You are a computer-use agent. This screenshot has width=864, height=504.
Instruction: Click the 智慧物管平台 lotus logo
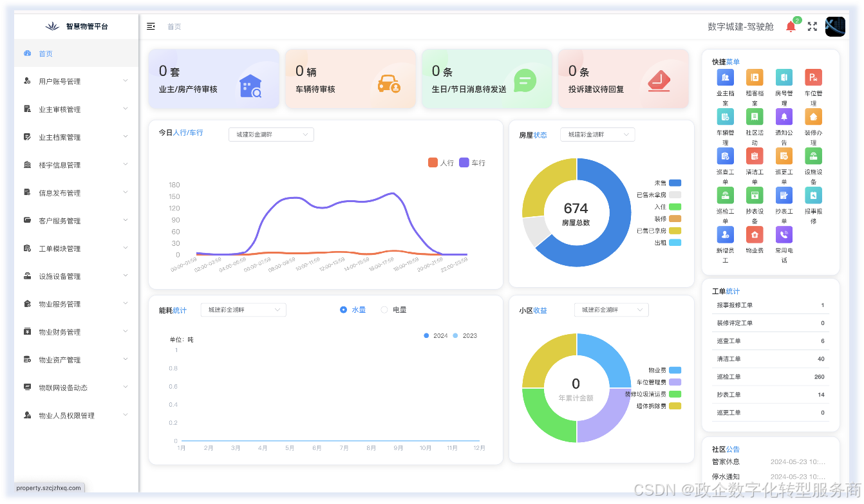(52, 26)
